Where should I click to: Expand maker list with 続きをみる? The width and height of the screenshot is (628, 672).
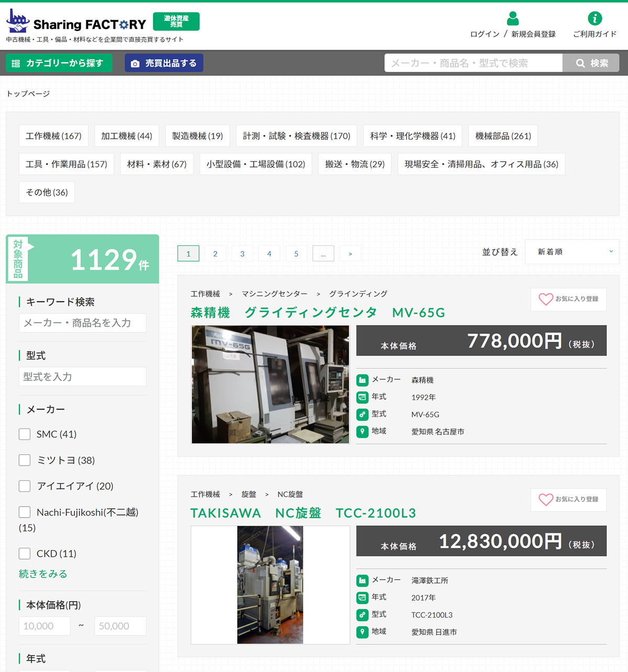(43, 574)
